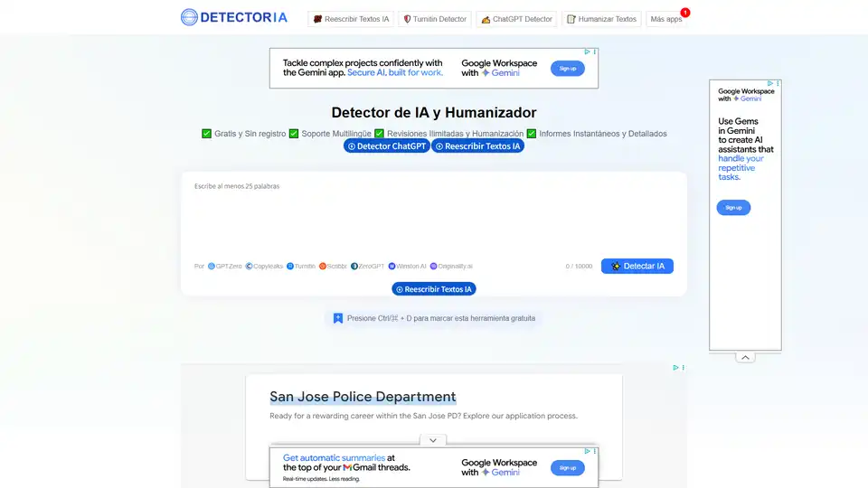Image resolution: width=868 pixels, height=488 pixels.
Task: Open ad options menu on right sidebar ad
Action: (x=778, y=83)
